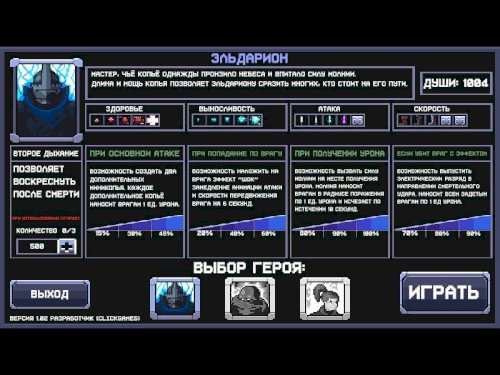Choose the grayscale hooded hero portrait
Screen dimensions: 500x375
[250, 298]
